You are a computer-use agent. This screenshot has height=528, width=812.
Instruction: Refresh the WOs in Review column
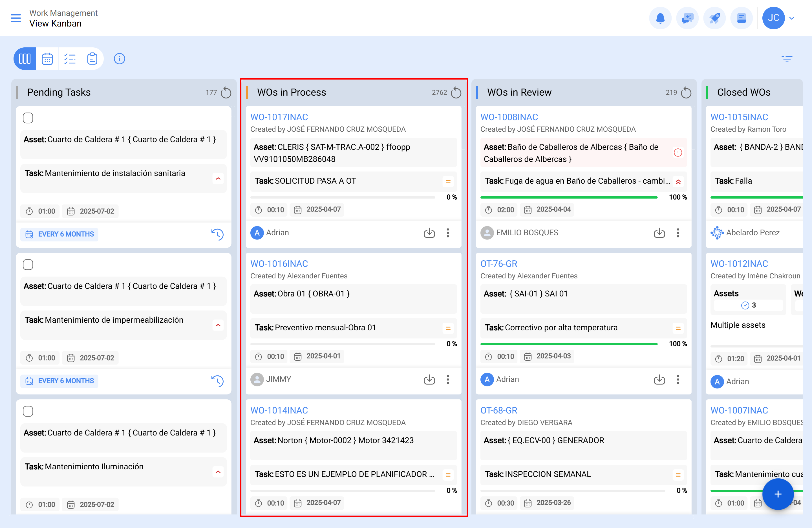pyautogui.click(x=686, y=93)
